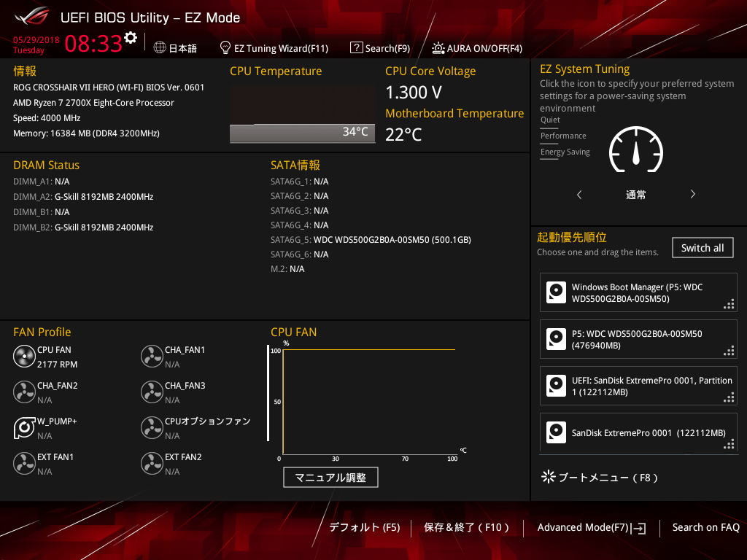Click the Search question mark icon
This screenshot has height=560, width=747.
(356, 47)
